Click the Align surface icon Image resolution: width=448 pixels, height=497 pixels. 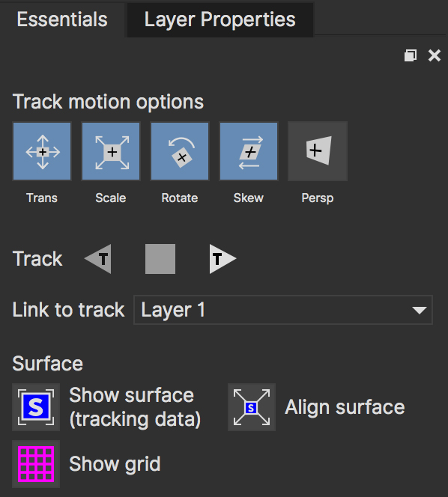252,407
